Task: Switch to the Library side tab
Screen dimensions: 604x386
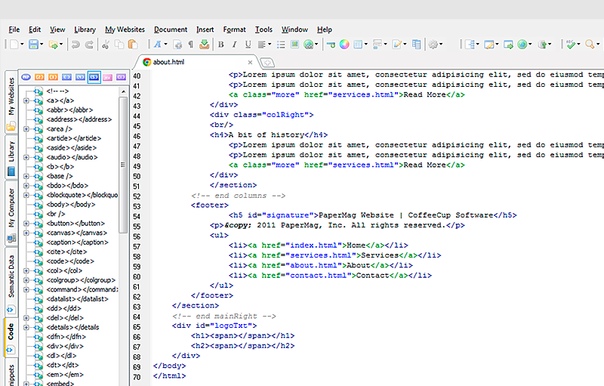Action: point(11,157)
